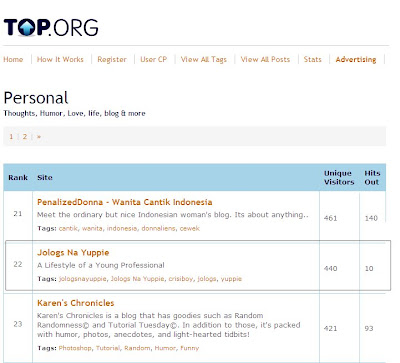Click rank number 21
This screenshot has width=400, height=363.
click(x=18, y=214)
